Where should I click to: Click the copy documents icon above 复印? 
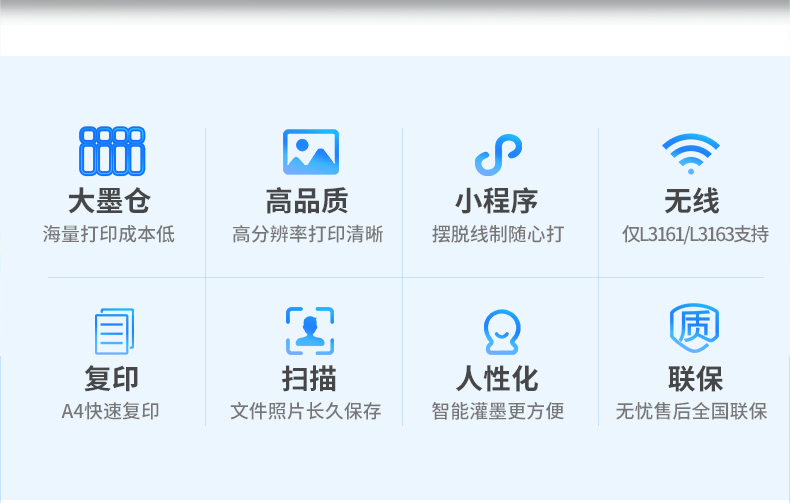pyautogui.click(x=114, y=331)
